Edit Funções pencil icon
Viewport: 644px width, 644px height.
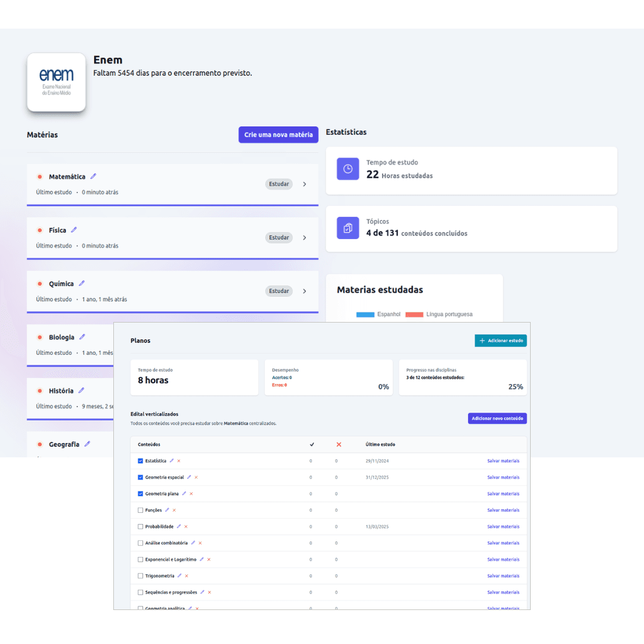167,510
